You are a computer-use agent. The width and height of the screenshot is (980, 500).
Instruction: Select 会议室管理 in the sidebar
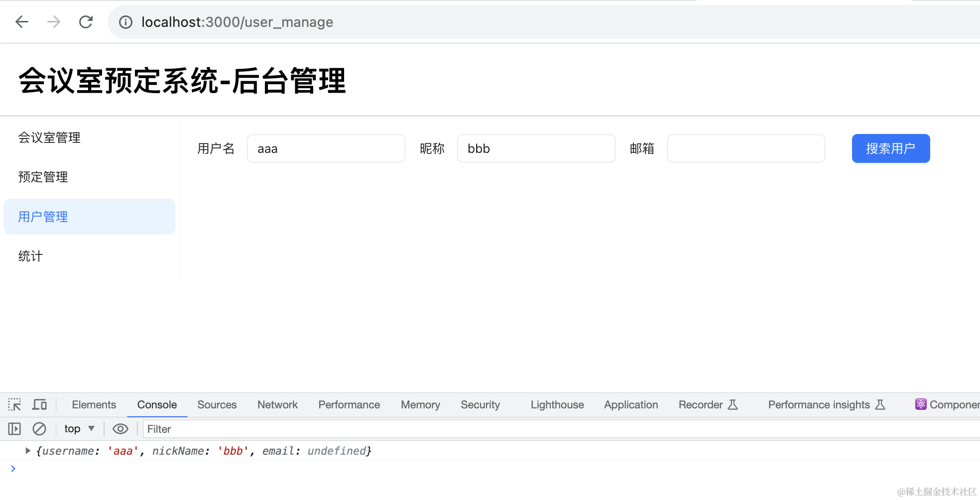(49, 137)
